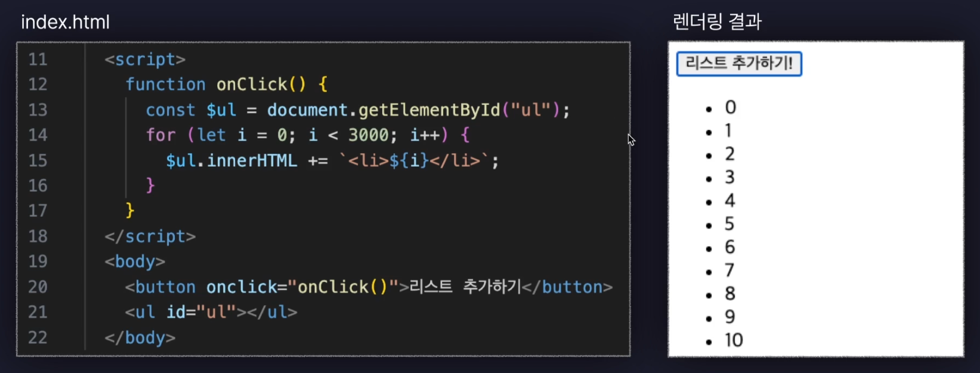Click the function keyword on line 12
980x373 pixels.
point(165,85)
